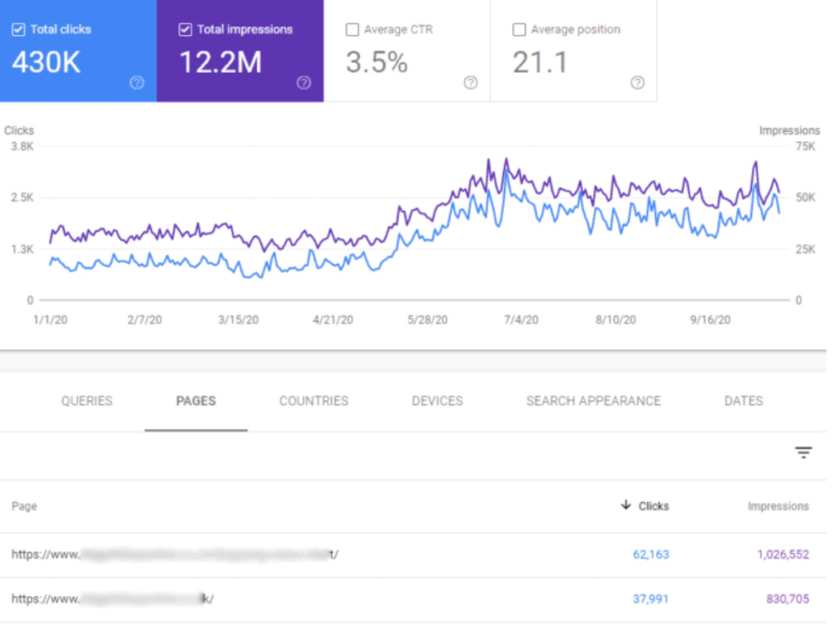
Task: Open the Devices tab
Action: tap(437, 402)
